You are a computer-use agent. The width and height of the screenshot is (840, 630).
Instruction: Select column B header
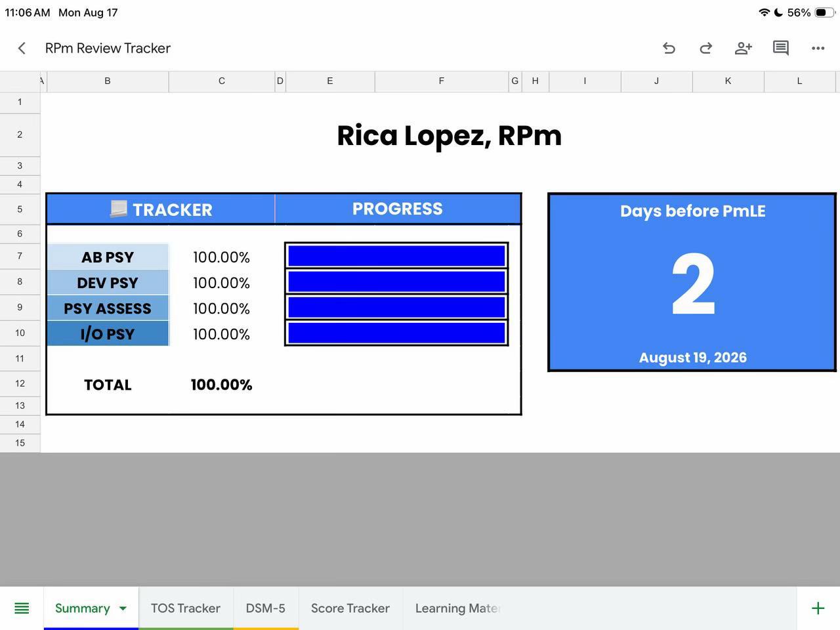coord(108,81)
